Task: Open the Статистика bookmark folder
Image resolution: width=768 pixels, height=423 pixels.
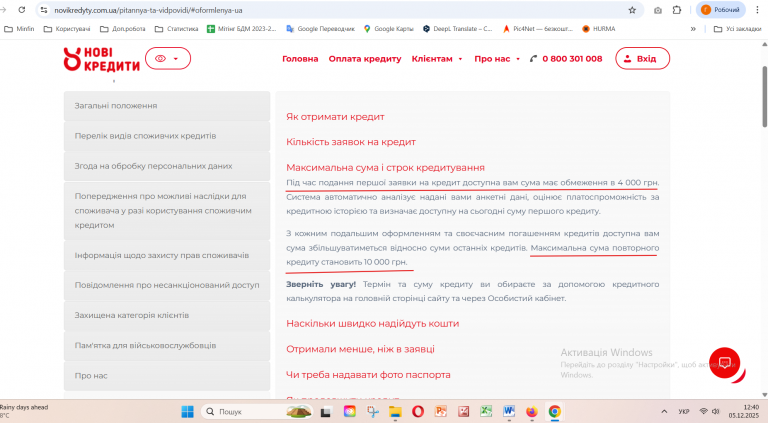Action: coord(177,29)
